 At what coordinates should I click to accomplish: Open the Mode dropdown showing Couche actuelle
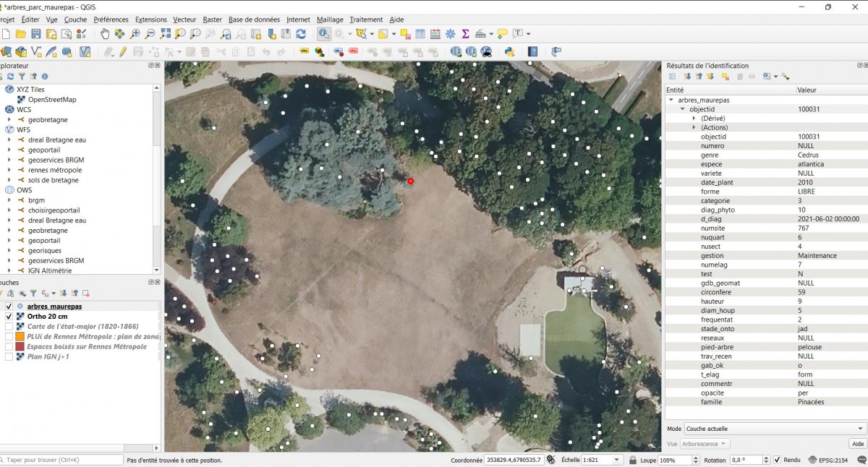774,428
